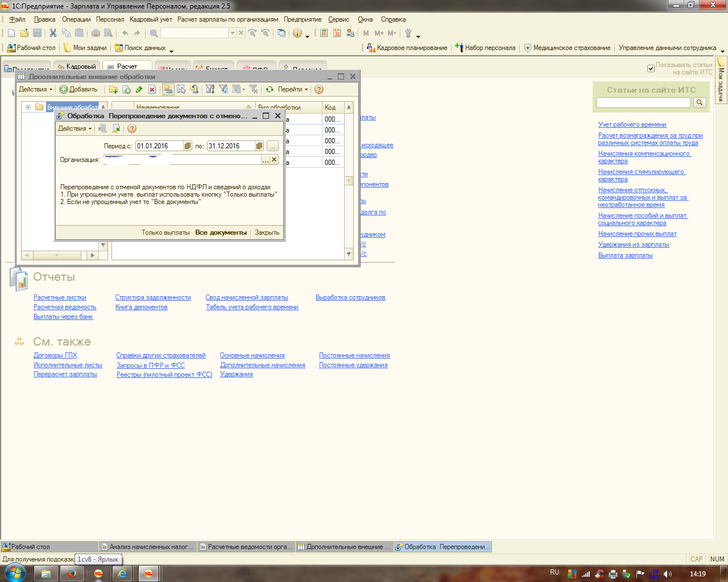Toggle the hierarchical view icon in list toolbar

(x=168, y=89)
